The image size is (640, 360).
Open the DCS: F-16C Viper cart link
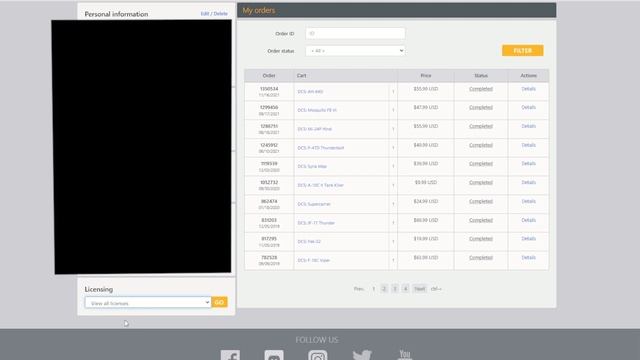point(313,260)
